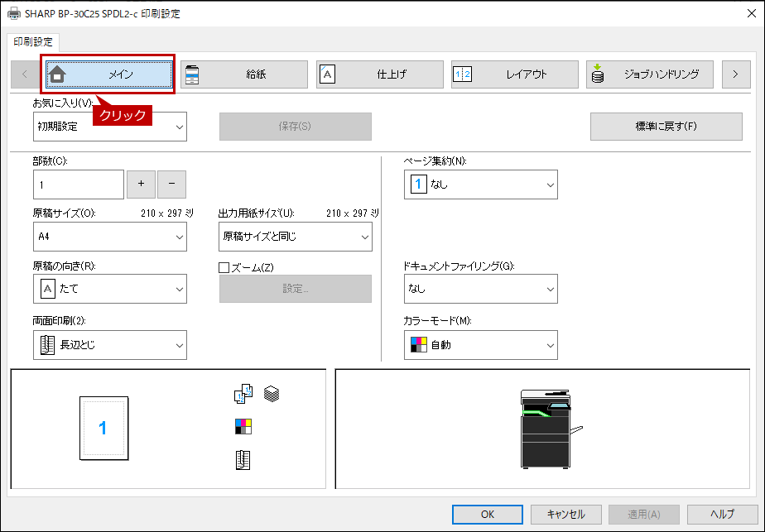This screenshot has height=532, width=765.
Task: Click the 標準に戻す(F) button
Action: pyautogui.click(x=666, y=127)
